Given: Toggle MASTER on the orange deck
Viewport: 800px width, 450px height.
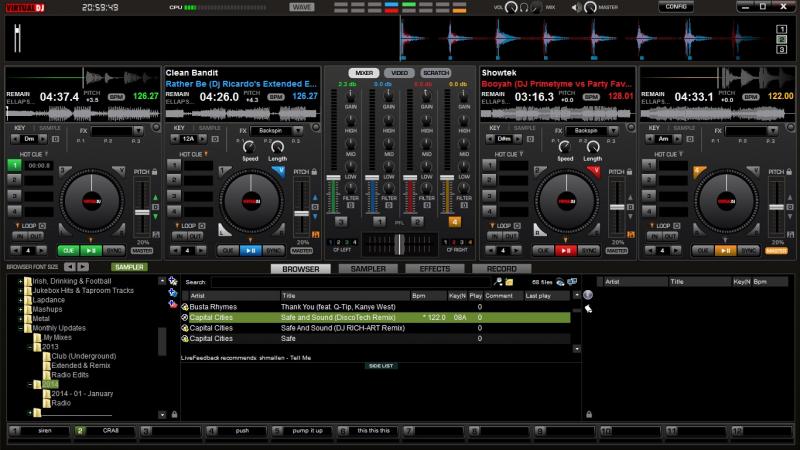Looking at the screenshot, I should (x=776, y=251).
